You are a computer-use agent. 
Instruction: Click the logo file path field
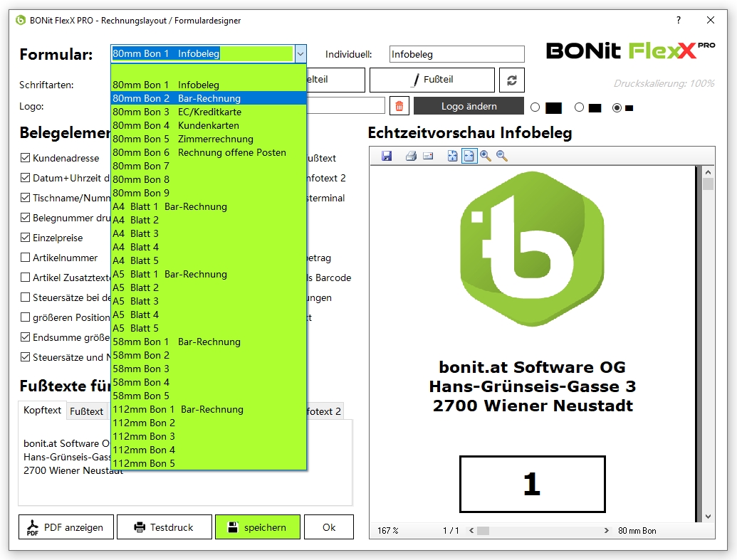[345, 106]
